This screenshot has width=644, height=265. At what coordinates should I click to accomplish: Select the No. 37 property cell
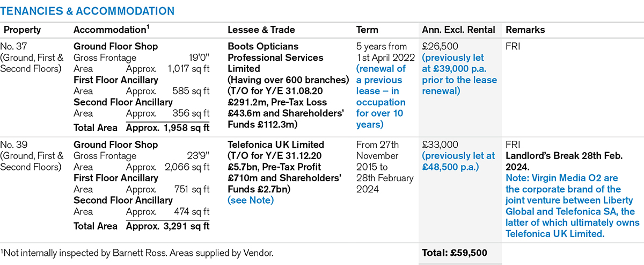pyautogui.click(x=32, y=58)
